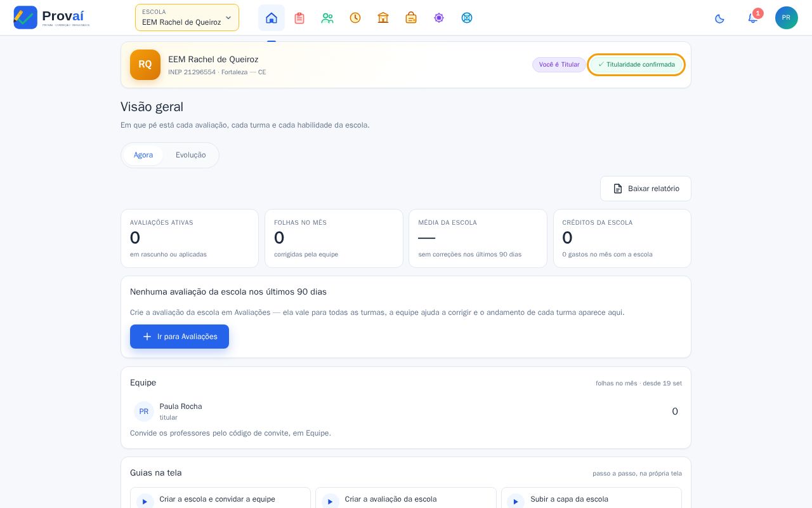The width and height of the screenshot is (812, 508).
Task: Toggle dark mode with the moon icon
Action: (719, 18)
